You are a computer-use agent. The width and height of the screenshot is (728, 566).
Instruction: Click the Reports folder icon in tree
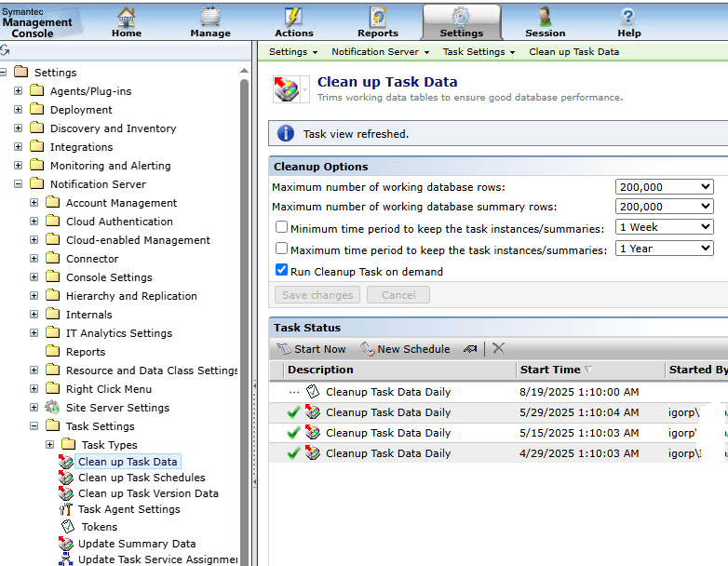click(x=52, y=351)
